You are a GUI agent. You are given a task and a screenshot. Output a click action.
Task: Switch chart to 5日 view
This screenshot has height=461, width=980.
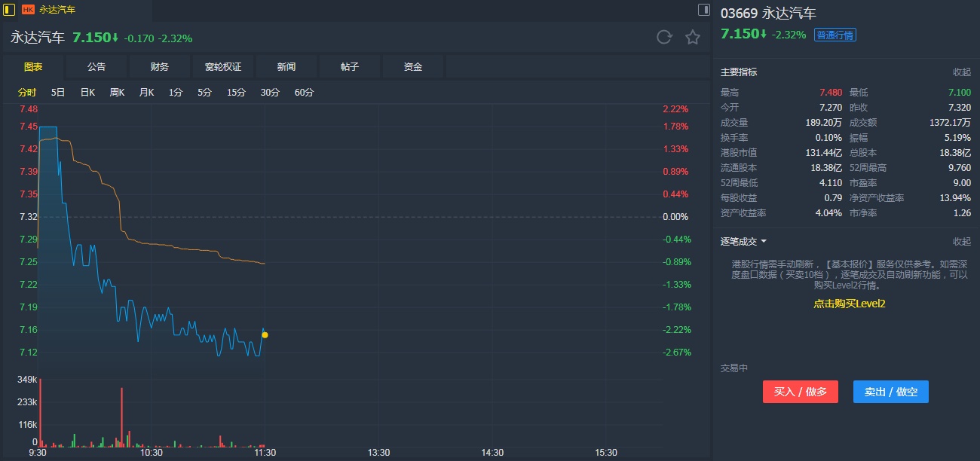(58, 93)
